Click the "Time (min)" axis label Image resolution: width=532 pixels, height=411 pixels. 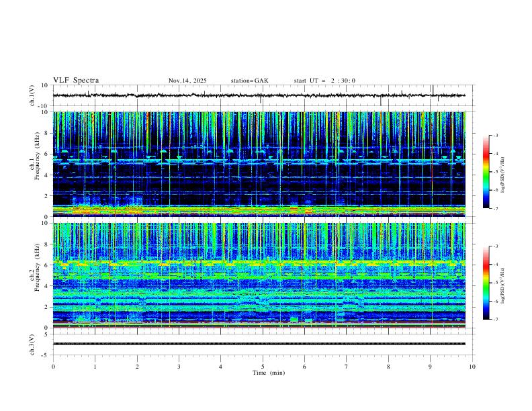269,373
